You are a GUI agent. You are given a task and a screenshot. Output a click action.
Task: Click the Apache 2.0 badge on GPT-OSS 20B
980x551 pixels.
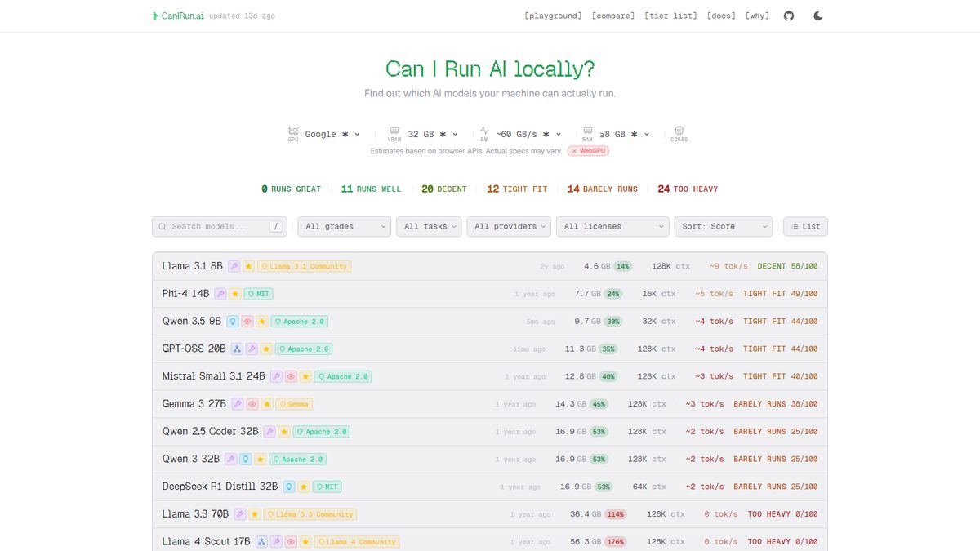pyautogui.click(x=304, y=349)
